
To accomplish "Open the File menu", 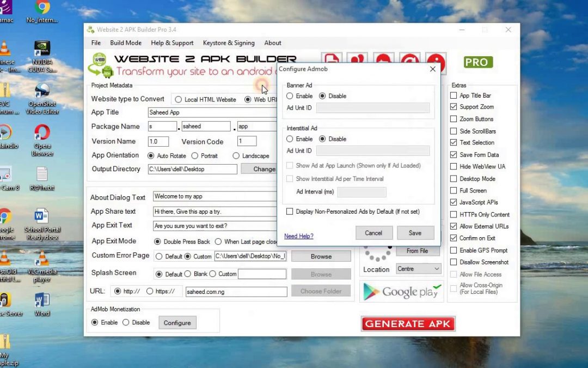I will click(x=96, y=43).
